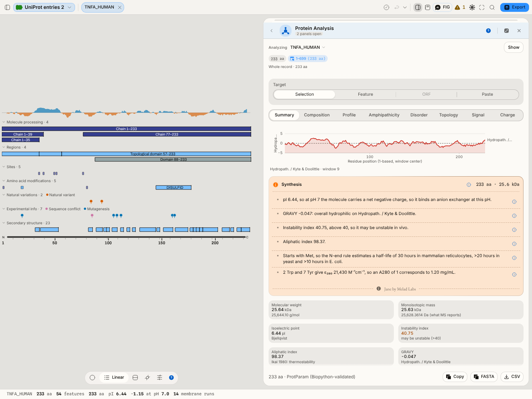Select the ORF target option
This screenshot has width=532, height=399.
[x=426, y=95]
